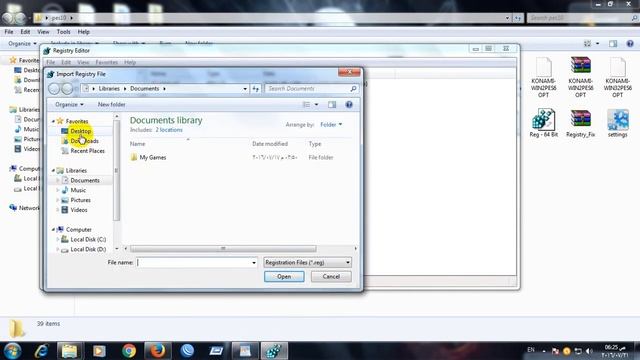
Task: Open the view options dropdown arrow in dialog
Action: [316, 104]
